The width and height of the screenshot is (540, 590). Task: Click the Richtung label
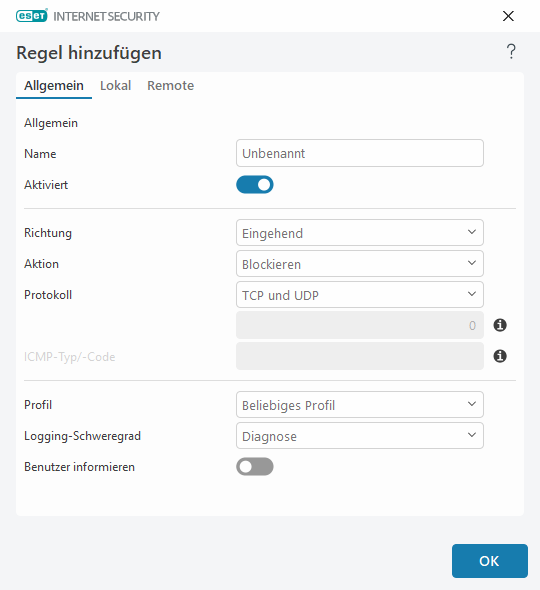(48, 233)
